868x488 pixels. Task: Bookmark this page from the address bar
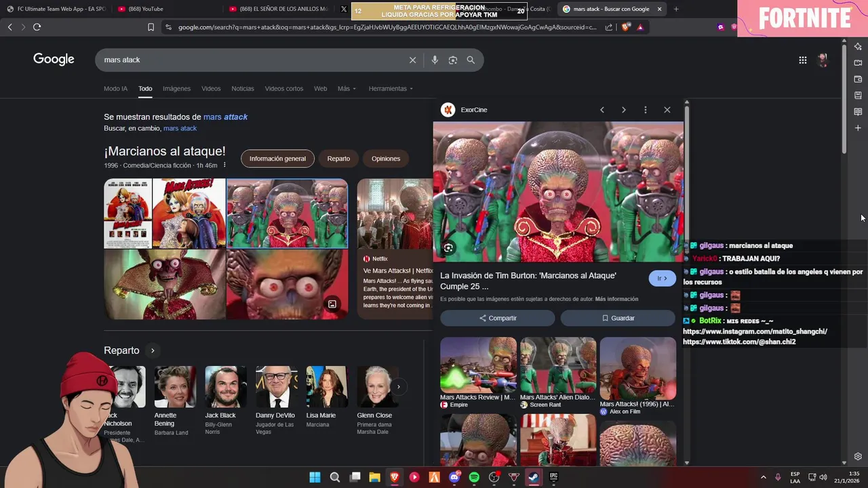click(151, 27)
